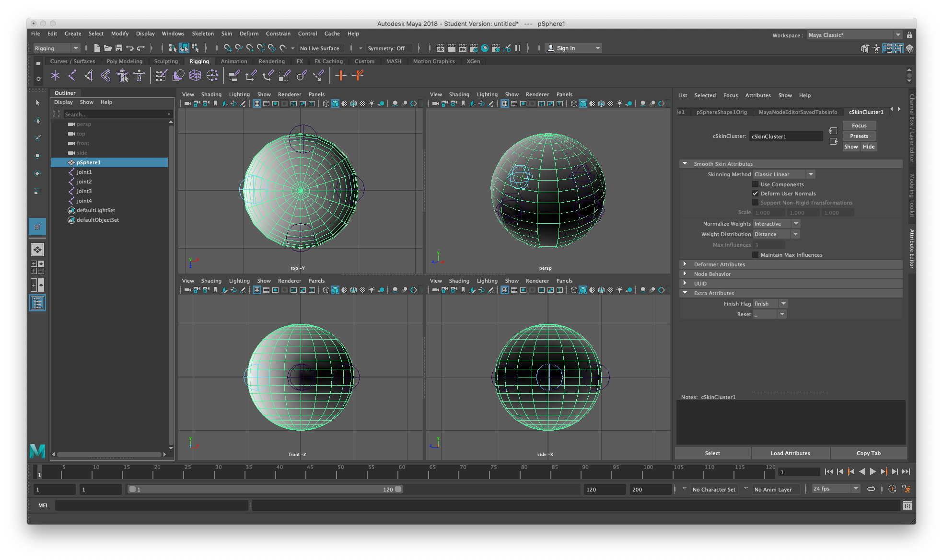
Task: Click the Presets button
Action: [x=859, y=136]
